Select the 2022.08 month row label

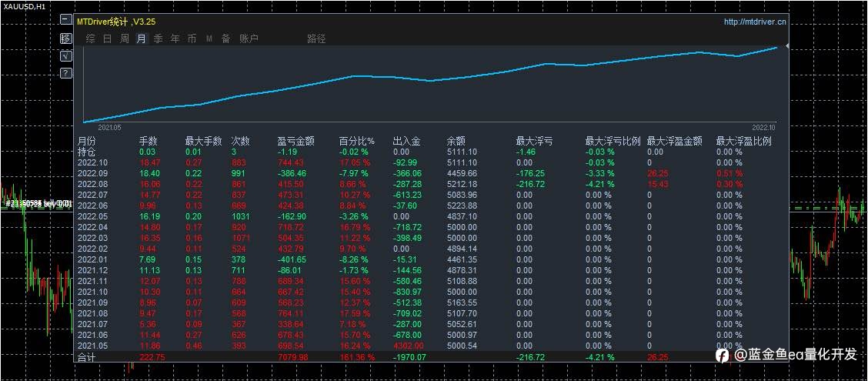click(x=92, y=184)
